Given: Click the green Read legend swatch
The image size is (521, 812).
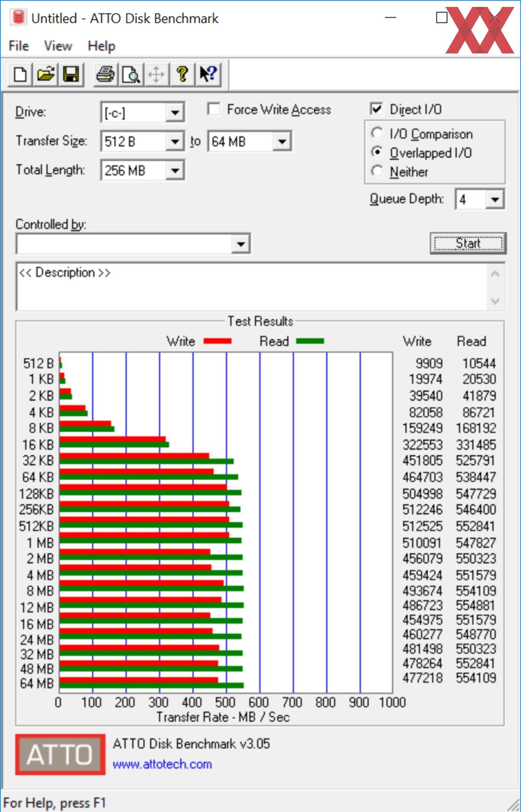Looking at the screenshot, I should pos(310,341).
